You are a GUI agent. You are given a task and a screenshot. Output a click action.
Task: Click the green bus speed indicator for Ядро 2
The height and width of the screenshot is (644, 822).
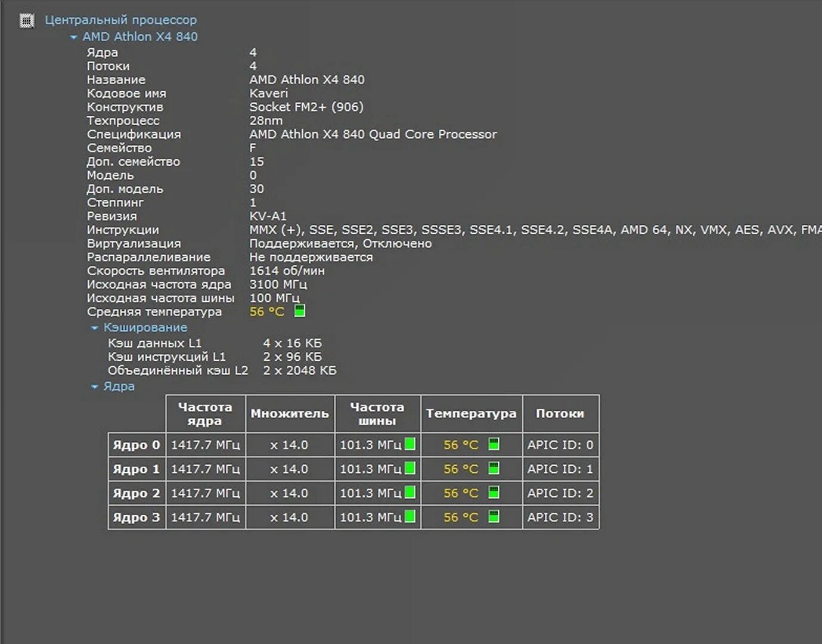(x=410, y=493)
